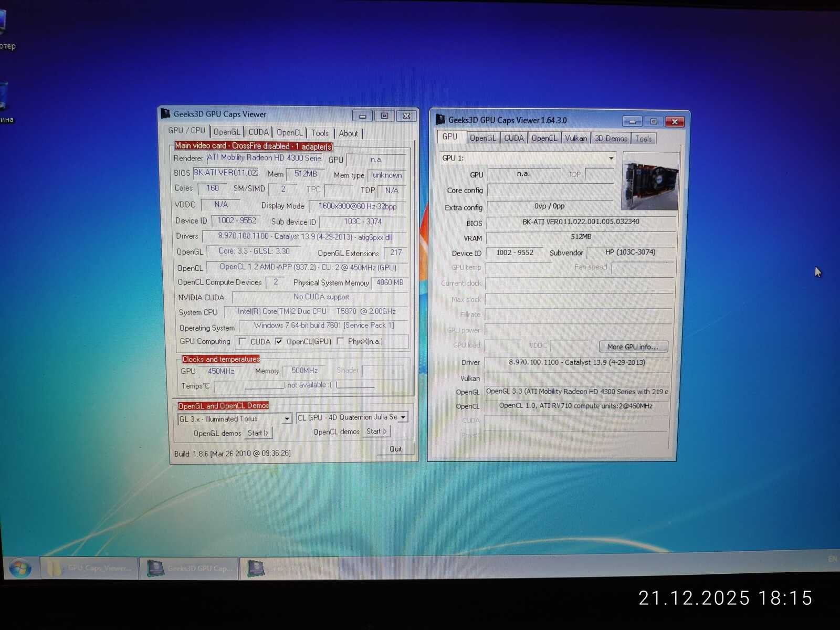Open the GL 3.x - Illuminated Torus dropdown
This screenshot has height=630, width=840.
click(x=287, y=419)
